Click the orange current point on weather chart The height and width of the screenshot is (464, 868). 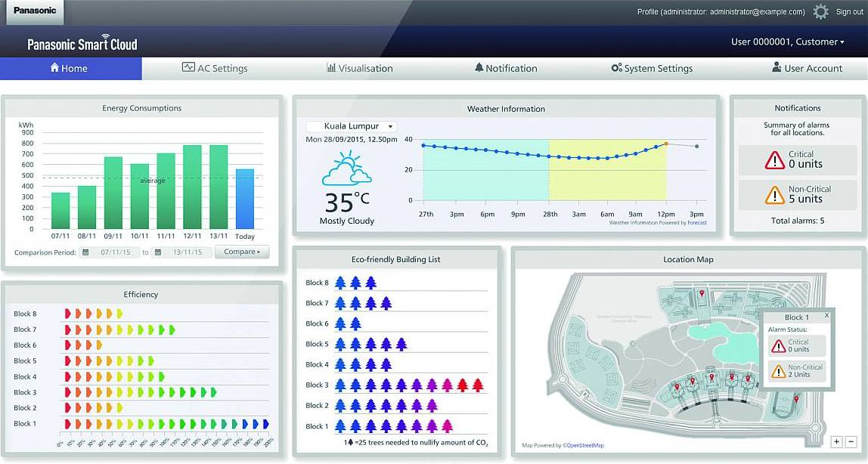[x=666, y=144]
